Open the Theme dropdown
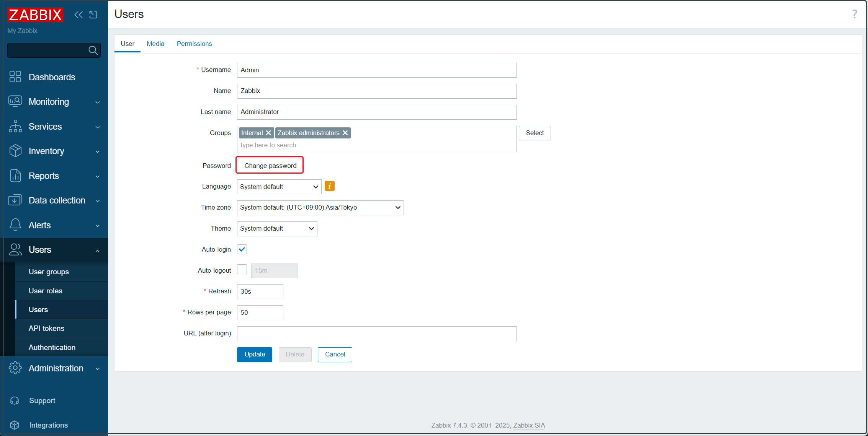868x436 pixels. tap(277, 229)
